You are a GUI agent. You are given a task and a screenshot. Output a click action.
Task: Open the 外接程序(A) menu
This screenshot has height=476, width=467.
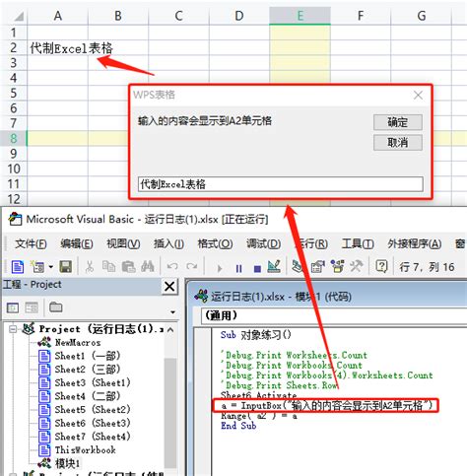tap(415, 243)
